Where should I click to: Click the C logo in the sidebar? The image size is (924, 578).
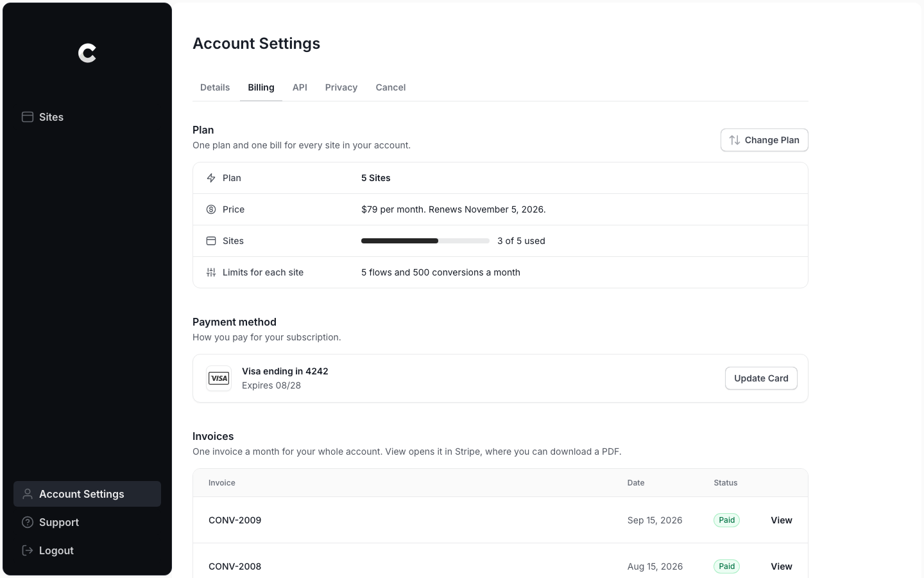tap(87, 53)
